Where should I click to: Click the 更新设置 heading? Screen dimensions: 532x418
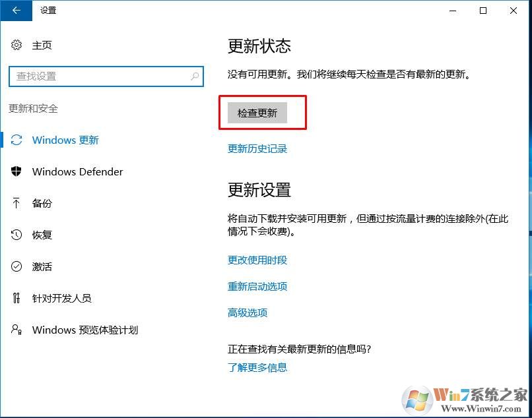[259, 190]
